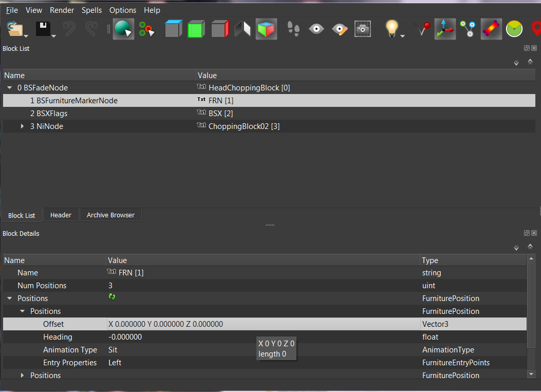Open the Help menu
The width and height of the screenshot is (541, 392).
pyautogui.click(x=152, y=10)
